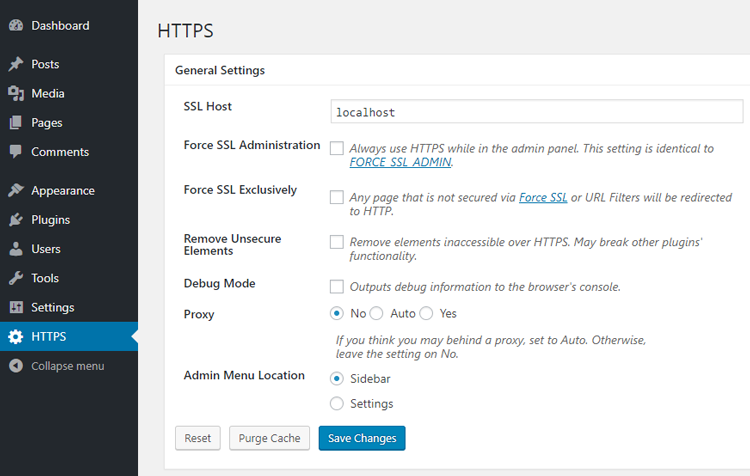Viewport: 750px width, 476px height.
Task: Click the Plugins plug icon
Action: pyautogui.click(x=16, y=220)
